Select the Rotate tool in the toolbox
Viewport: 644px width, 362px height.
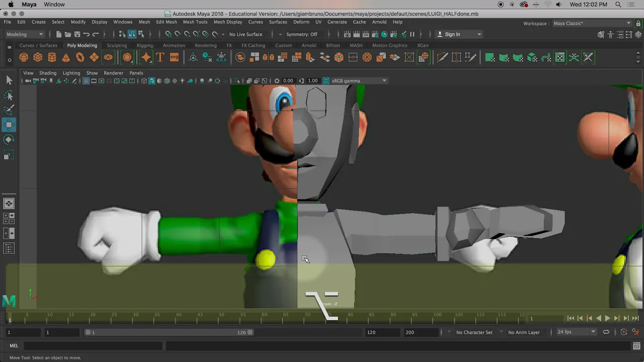(9, 140)
